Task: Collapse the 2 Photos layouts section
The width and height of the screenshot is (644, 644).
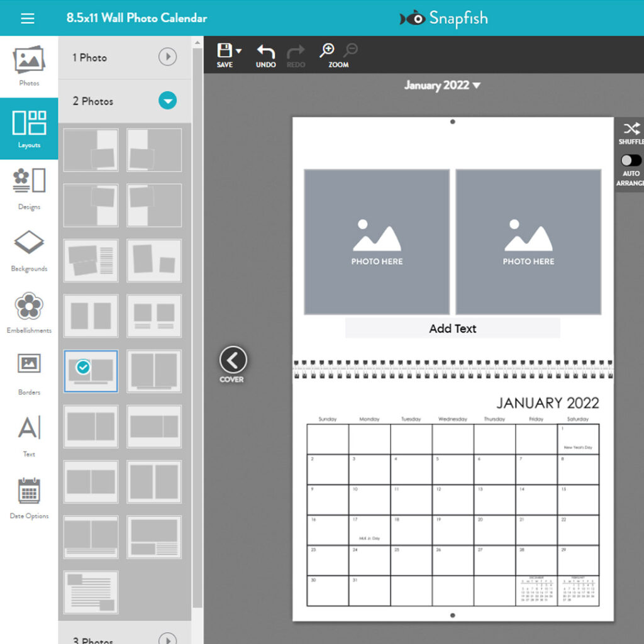Action: (x=167, y=101)
